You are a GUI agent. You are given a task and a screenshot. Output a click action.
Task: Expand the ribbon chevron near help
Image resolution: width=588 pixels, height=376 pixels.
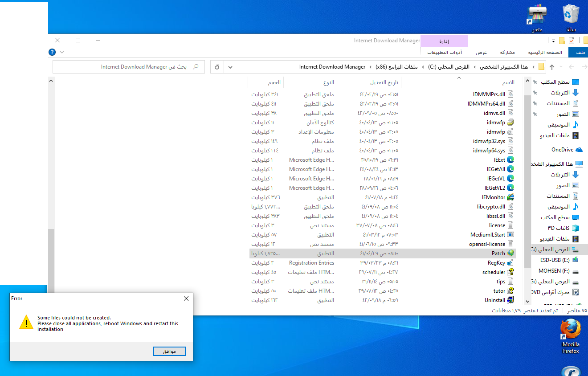(x=62, y=52)
